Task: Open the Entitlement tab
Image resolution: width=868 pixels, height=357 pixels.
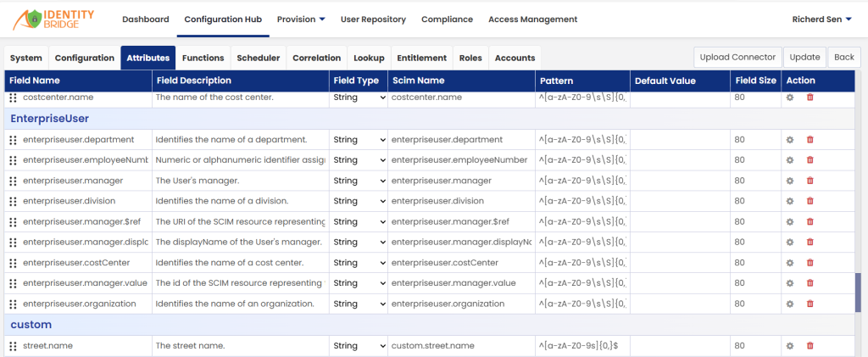Action: 422,58
